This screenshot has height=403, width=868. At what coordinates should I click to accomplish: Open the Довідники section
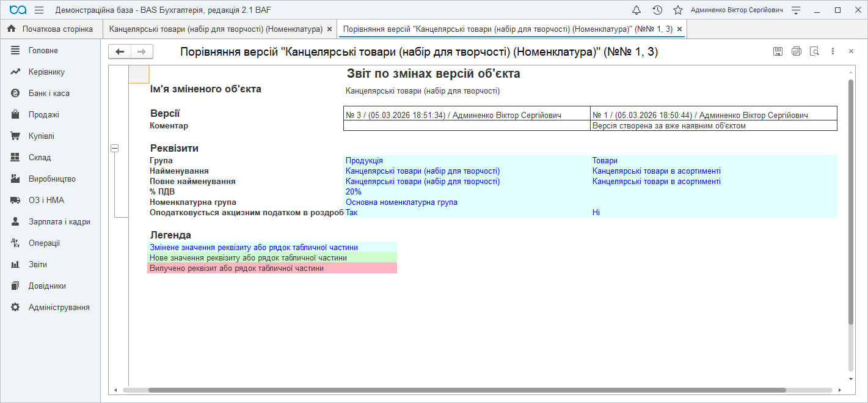(x=46, y=286)
